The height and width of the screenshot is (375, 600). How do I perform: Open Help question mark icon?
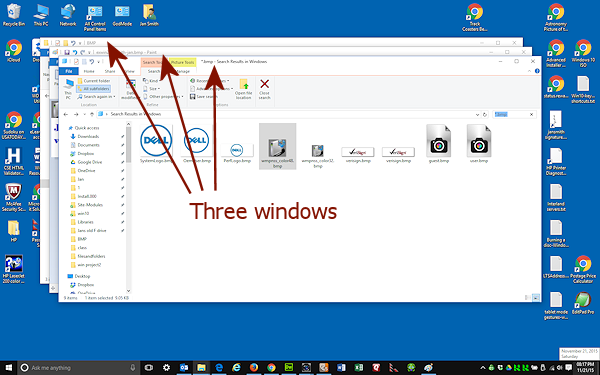(x=537, y=71)
